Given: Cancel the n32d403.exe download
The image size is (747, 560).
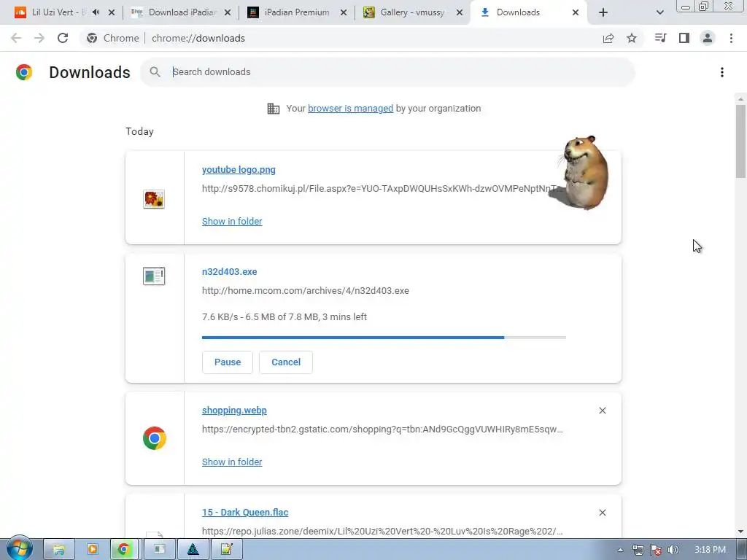Looking at the screenshot, I should click(286, 362).
